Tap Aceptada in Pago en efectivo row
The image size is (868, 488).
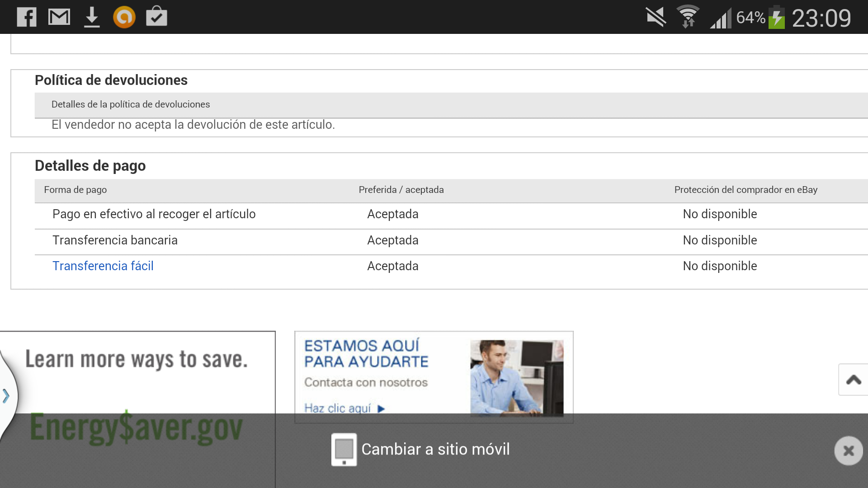point(393,214)
